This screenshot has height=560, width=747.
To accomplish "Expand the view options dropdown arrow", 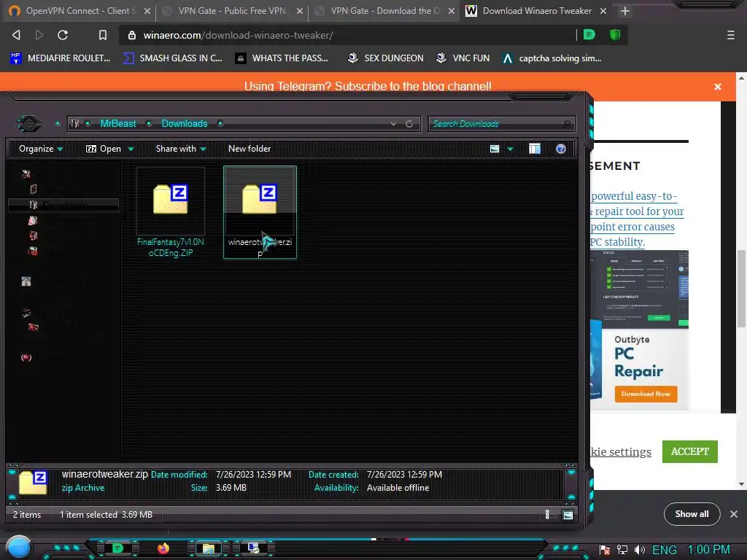I will click(510, 149).
